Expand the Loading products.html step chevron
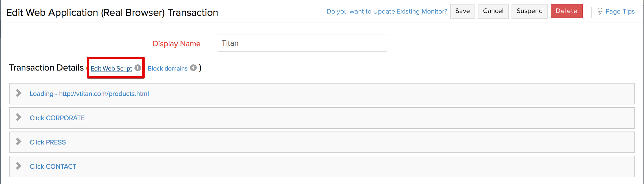The width and height of the screenshot is (644, 184). click(19, 93)
